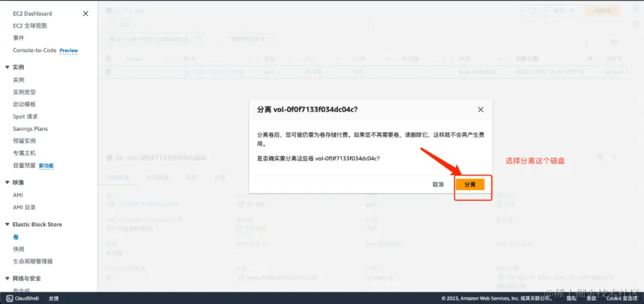Open 专属主机 in sidebar
The width and height of the screenshot is (644, 304).
click(x=24, y=153)
